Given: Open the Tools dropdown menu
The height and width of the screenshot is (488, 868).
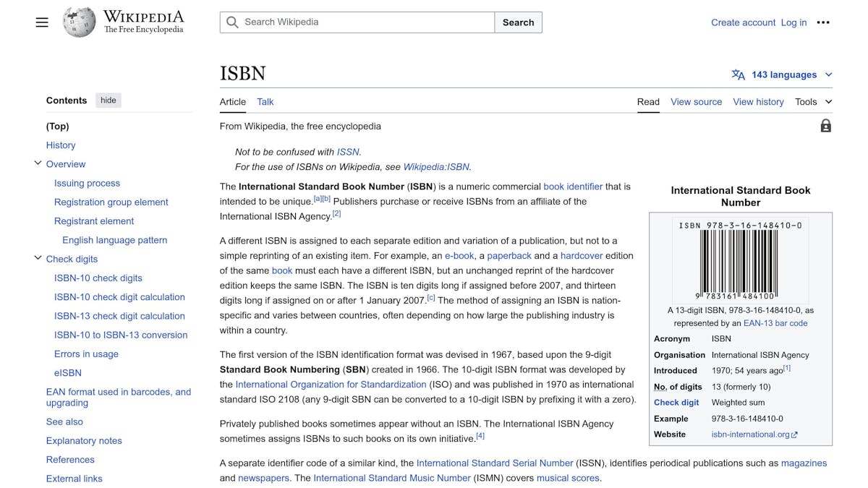Looking at the screenshot, I should [812, 102].
